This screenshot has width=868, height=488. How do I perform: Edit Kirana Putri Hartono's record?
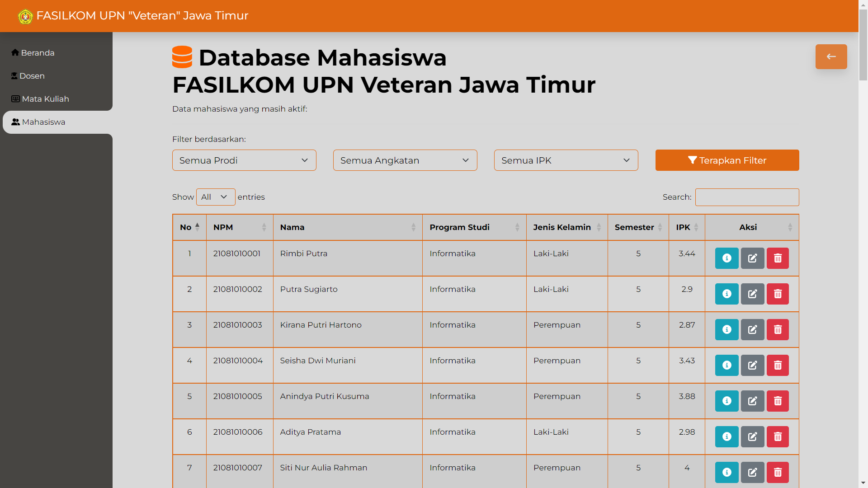point(752,329)
